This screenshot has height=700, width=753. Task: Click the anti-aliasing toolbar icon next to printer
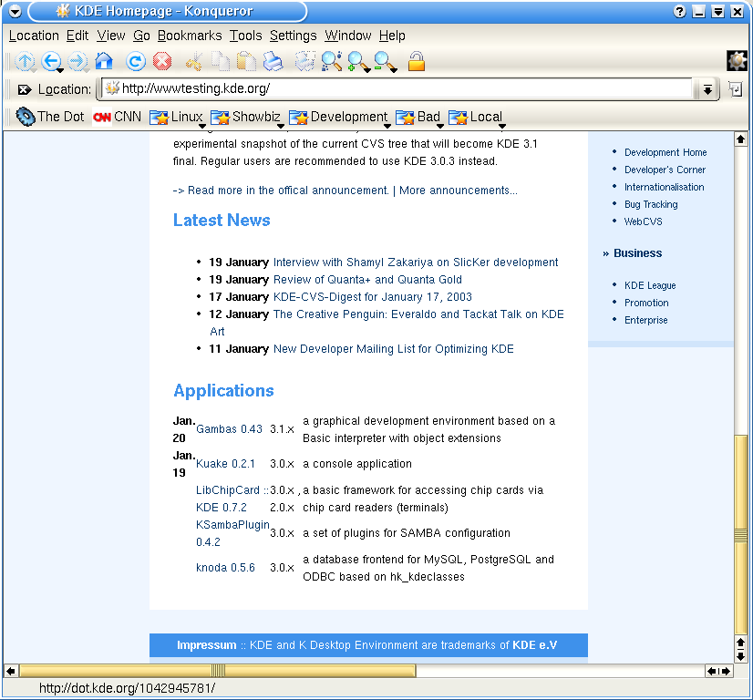tap(304, 61)
